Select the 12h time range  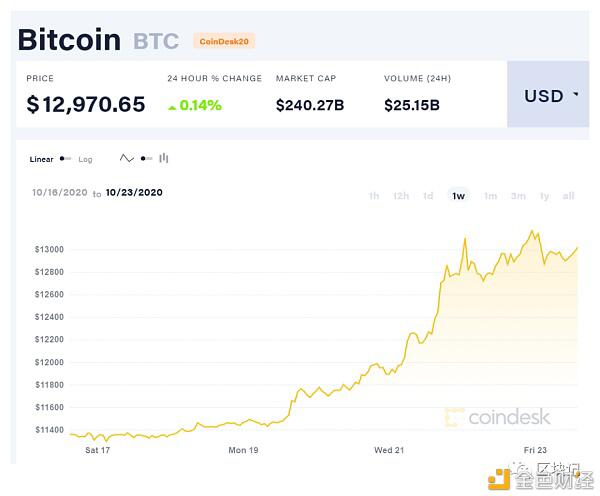(400, 196)
